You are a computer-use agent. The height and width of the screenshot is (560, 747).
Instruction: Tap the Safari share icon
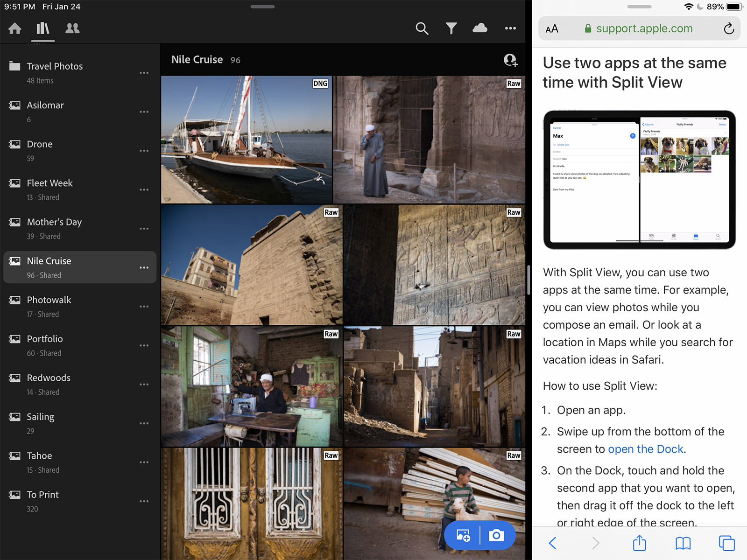639,543
